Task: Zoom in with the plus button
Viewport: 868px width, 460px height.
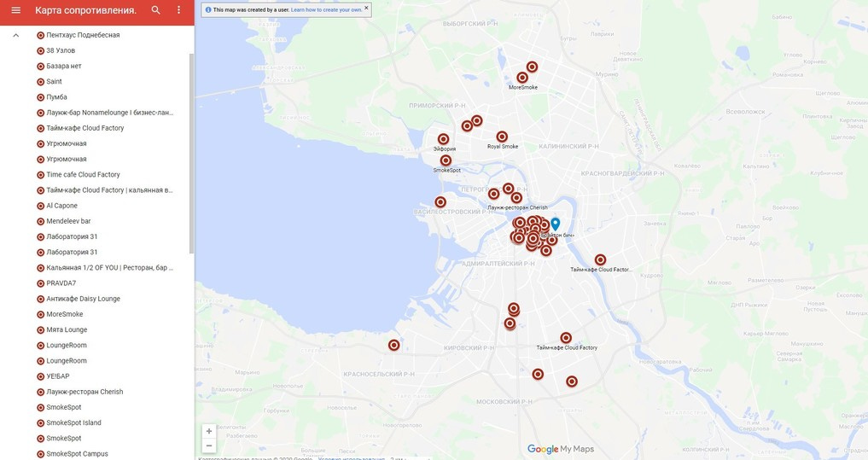Action: pyautogui.click(x=209, y=431)
